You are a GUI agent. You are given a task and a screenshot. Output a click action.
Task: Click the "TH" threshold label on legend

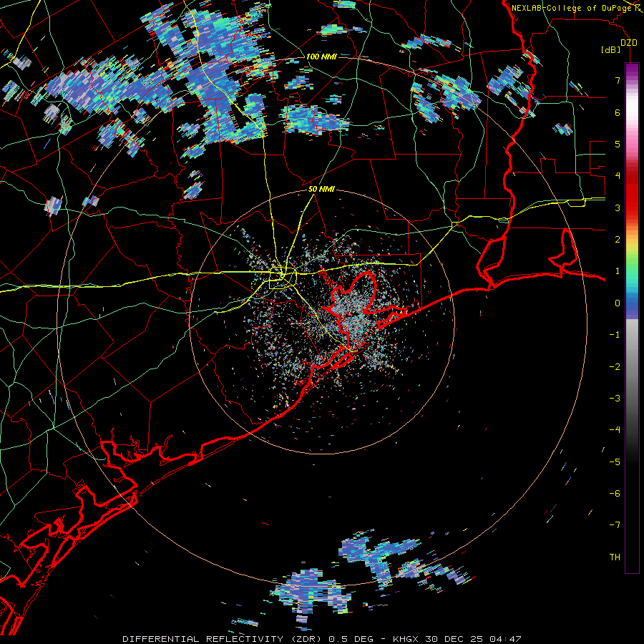615,557
